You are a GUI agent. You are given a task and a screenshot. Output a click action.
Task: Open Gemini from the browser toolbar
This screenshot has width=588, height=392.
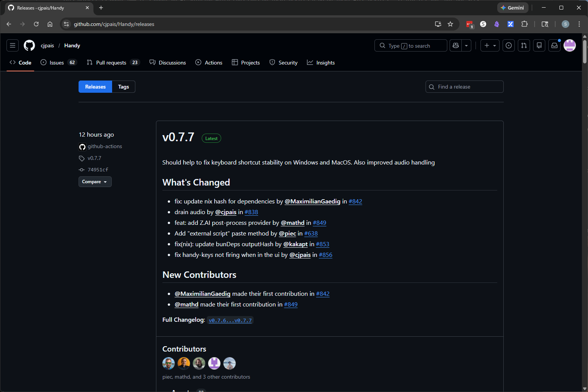point(512,7)
